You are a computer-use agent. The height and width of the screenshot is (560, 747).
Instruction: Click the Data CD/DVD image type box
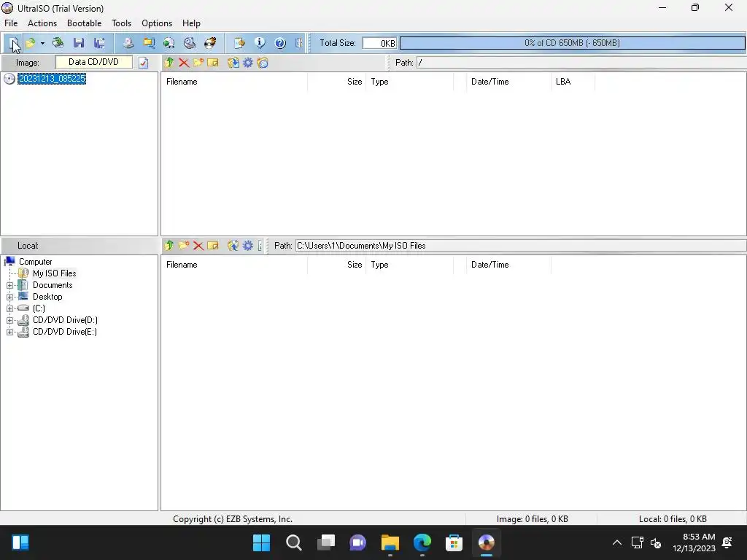pyautogui.click(x=94, y=62)
